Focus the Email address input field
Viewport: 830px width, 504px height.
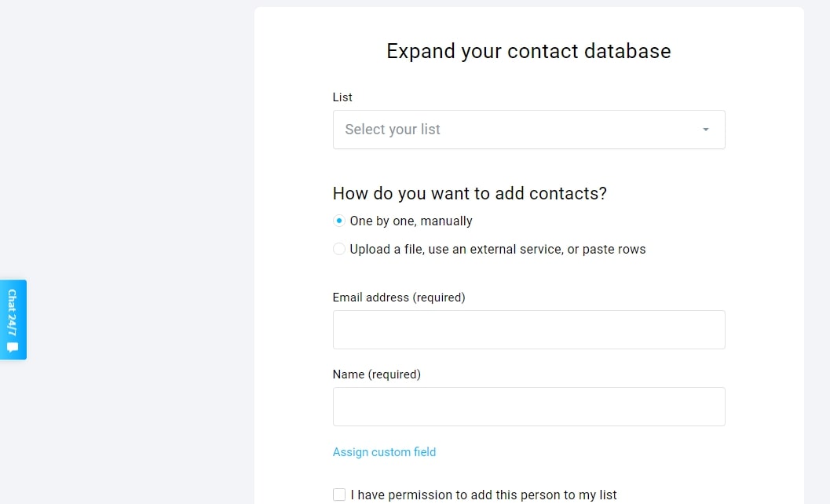pyautogui.click(x=528, y=330)
